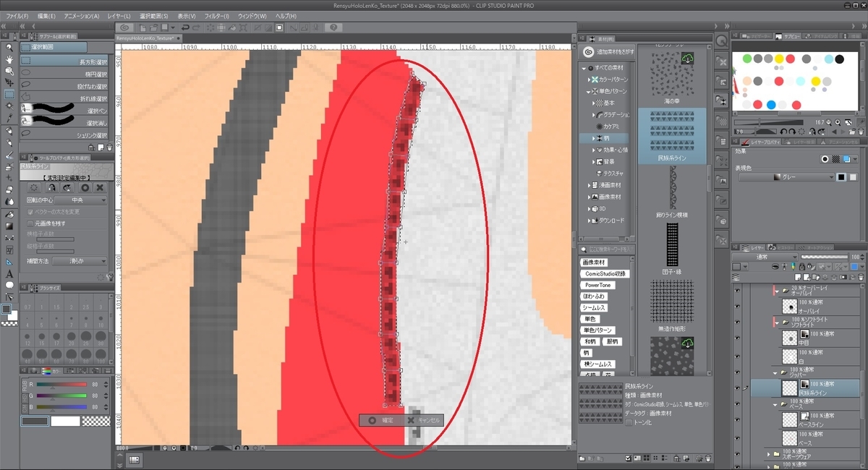Select the Eyedropper tool in left toolbar
868x470 pixels.
[9, 117]
